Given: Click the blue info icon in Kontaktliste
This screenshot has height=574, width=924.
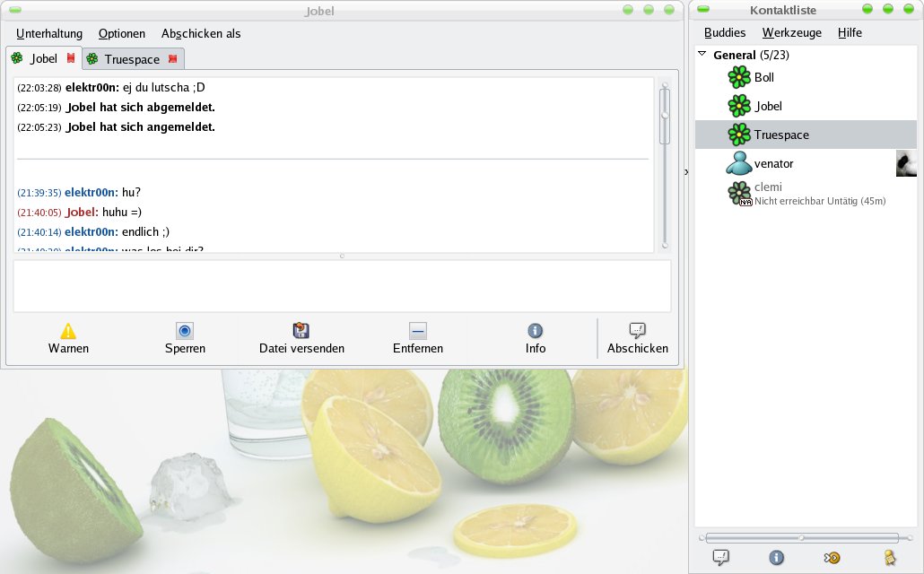Looking at the screenshot, I should tap(776, 558).
